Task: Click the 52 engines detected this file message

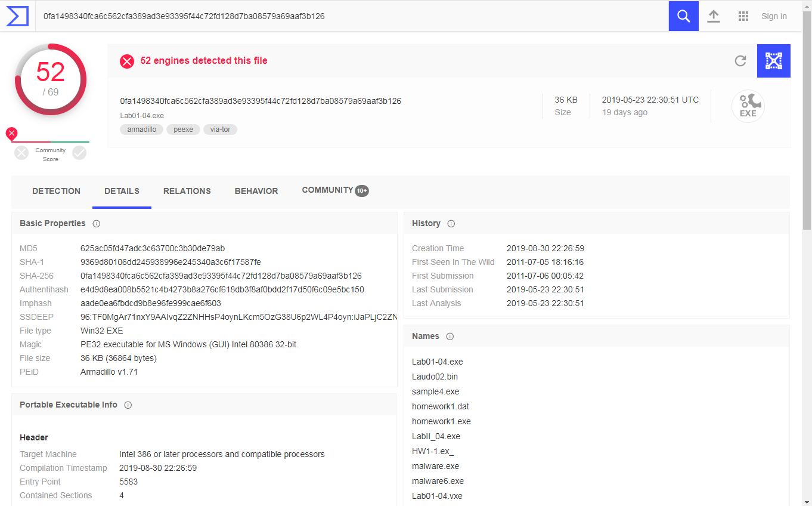Action: [x=204, y=60]
